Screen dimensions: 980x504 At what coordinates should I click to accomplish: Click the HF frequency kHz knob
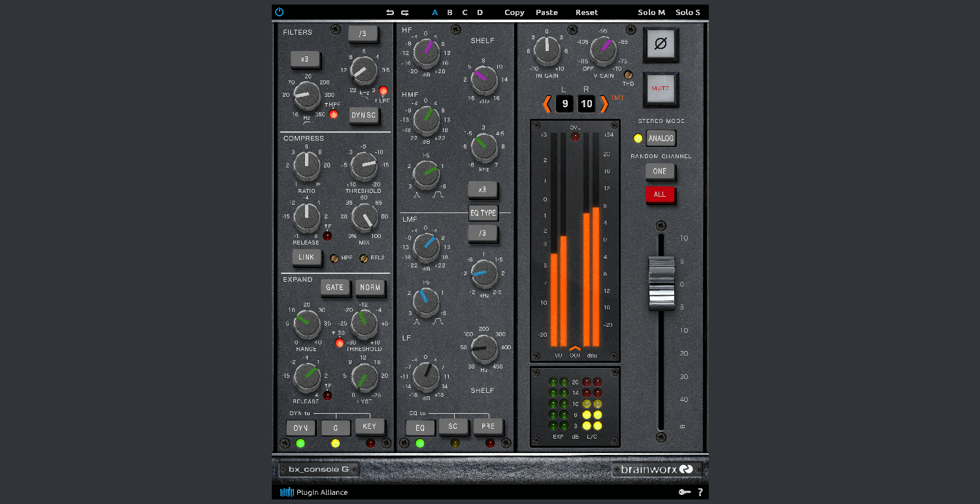pos(484,80)
